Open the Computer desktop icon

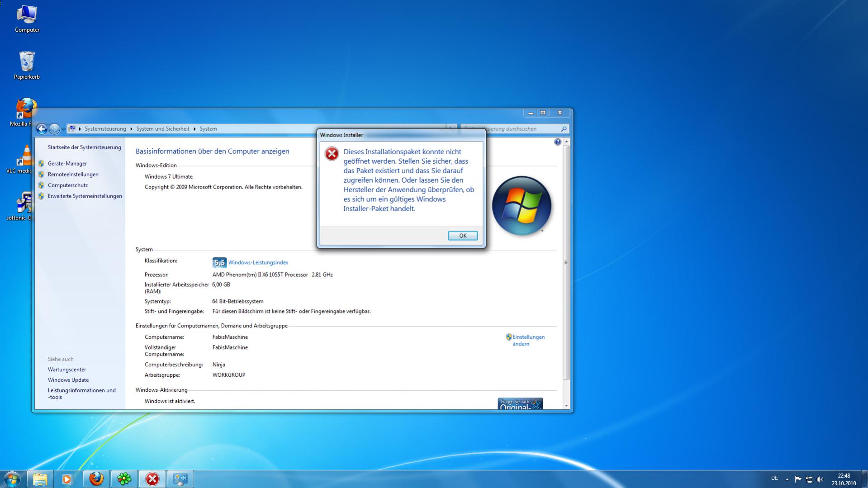[x=27, y=19]
